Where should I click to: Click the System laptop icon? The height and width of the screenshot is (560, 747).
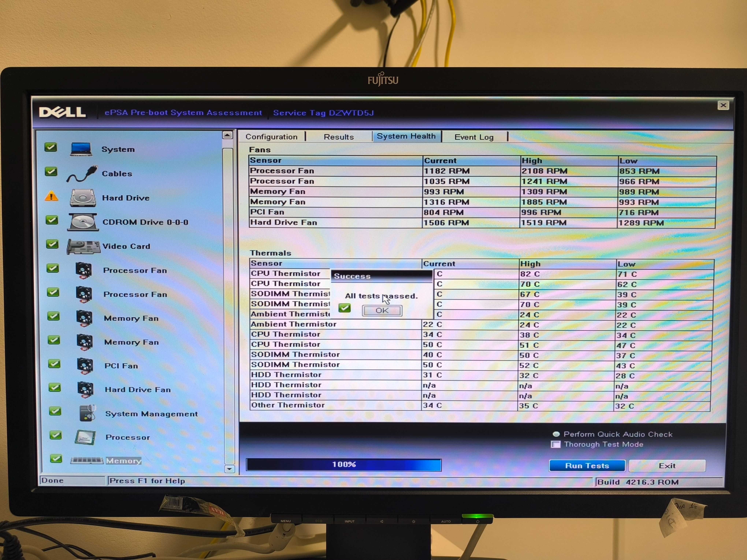(x=81, y=149)
